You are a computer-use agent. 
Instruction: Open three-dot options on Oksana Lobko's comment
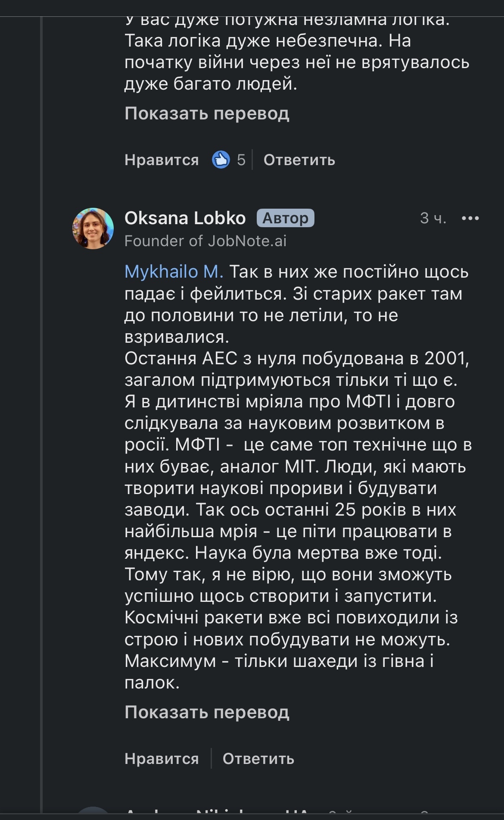pos(470,218)
